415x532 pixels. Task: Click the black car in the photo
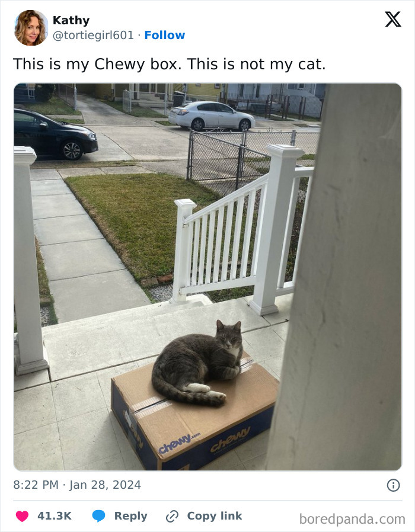click(56, 134)
